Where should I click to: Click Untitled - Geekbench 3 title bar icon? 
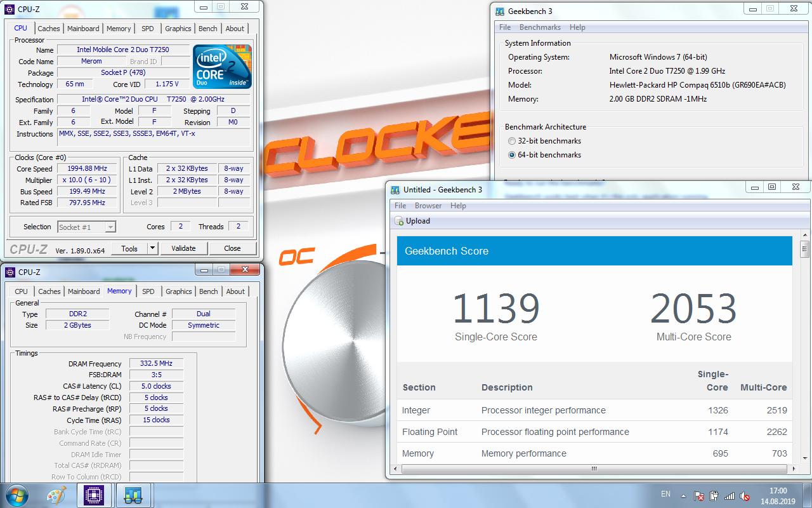click(x=395, y=189)
